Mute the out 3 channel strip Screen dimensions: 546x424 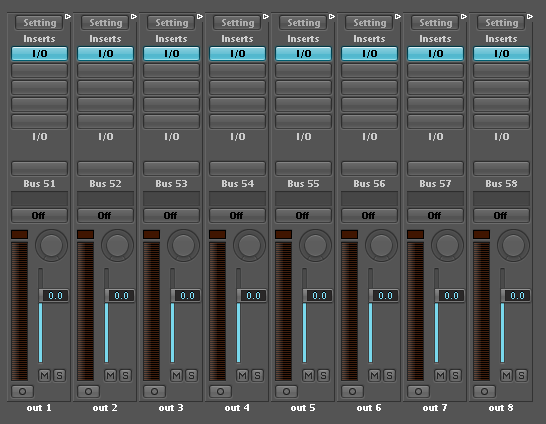177,375
